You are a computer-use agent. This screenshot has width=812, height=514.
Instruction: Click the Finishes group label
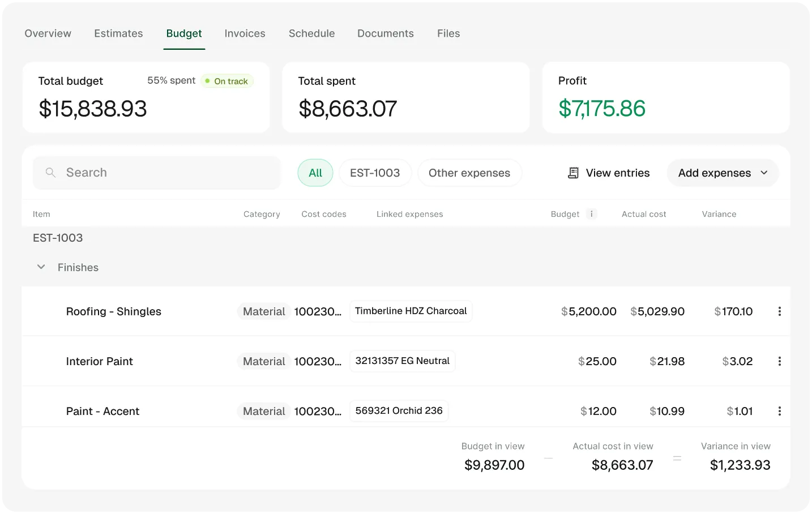coord(78,267)
